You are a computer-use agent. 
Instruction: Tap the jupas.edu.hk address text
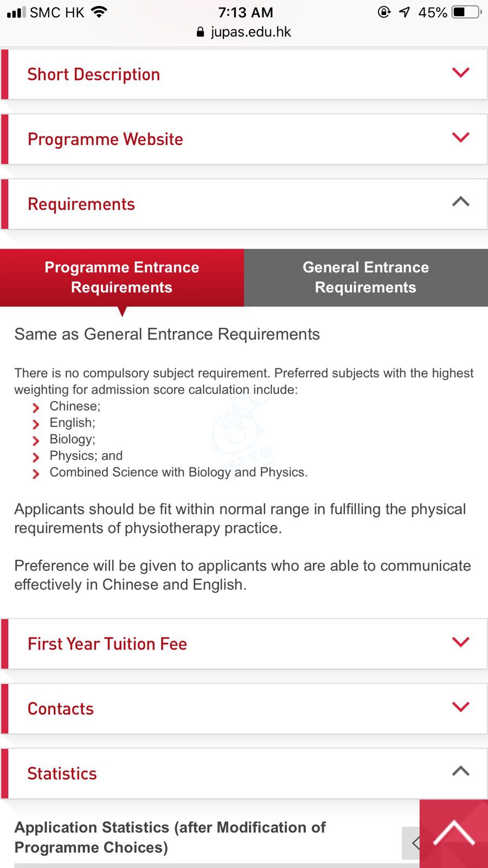pos(251,32)
